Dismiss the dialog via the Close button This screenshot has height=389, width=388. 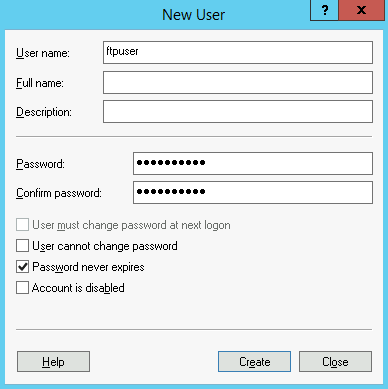335,362
